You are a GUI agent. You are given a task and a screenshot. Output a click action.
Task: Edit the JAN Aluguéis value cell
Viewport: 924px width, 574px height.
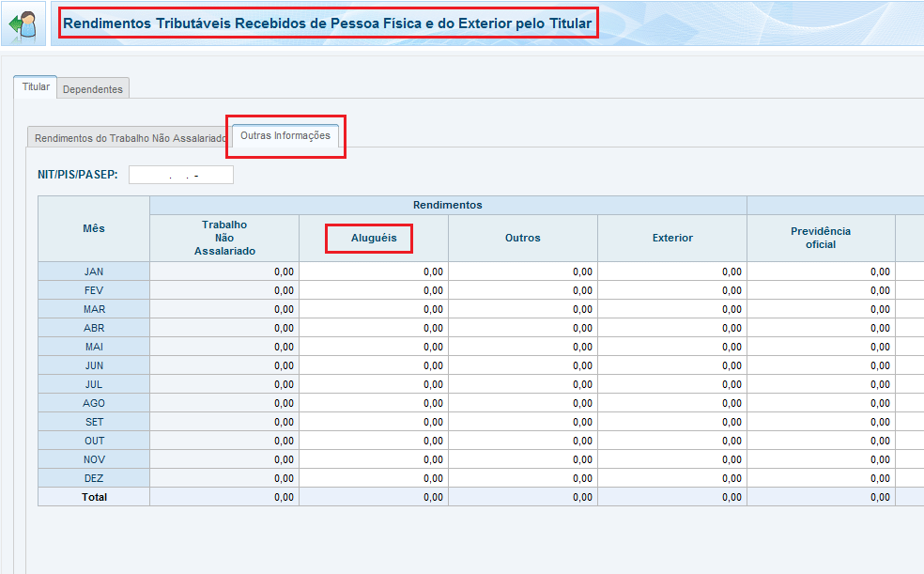(x=374, y=271)
